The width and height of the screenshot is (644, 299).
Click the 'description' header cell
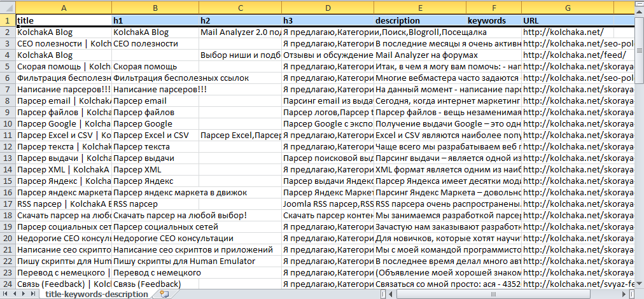[420, 20]
